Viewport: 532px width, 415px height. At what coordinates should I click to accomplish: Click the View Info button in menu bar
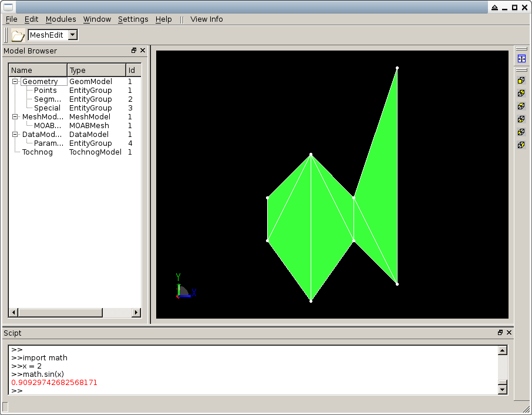coord(207,19)
